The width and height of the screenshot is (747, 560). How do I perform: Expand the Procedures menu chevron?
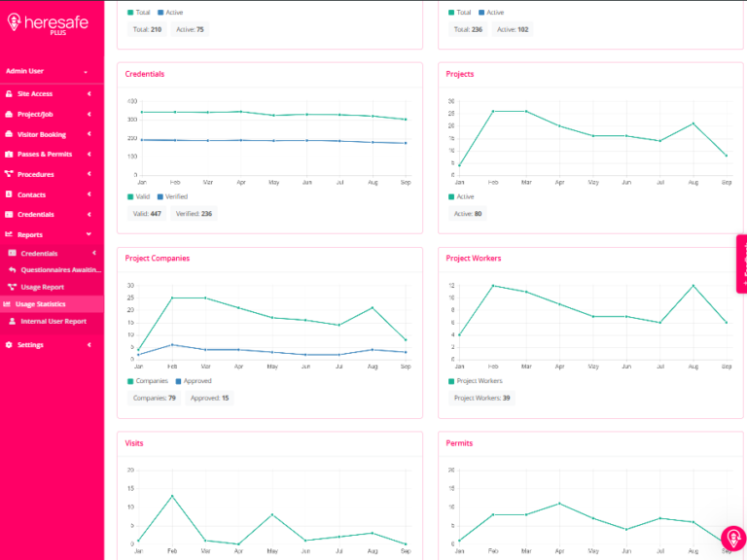tap(89, 174)
